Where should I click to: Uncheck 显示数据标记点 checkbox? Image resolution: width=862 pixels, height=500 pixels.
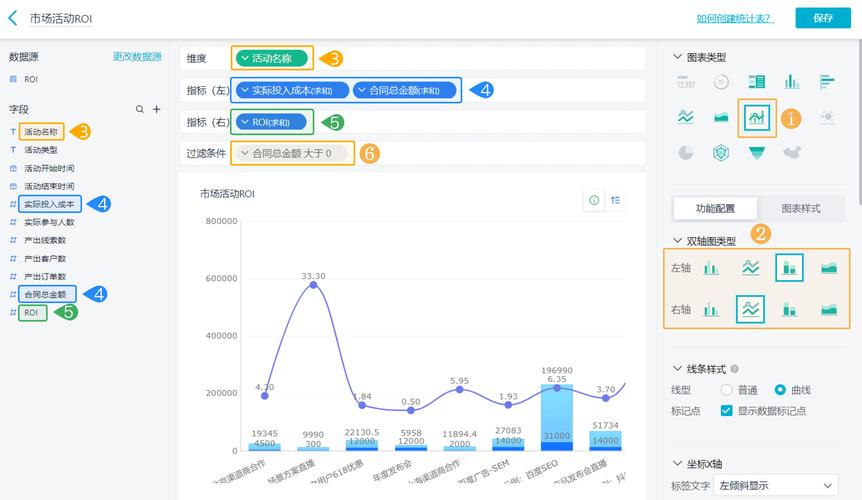pyautogui.click(x=727, y=410)
